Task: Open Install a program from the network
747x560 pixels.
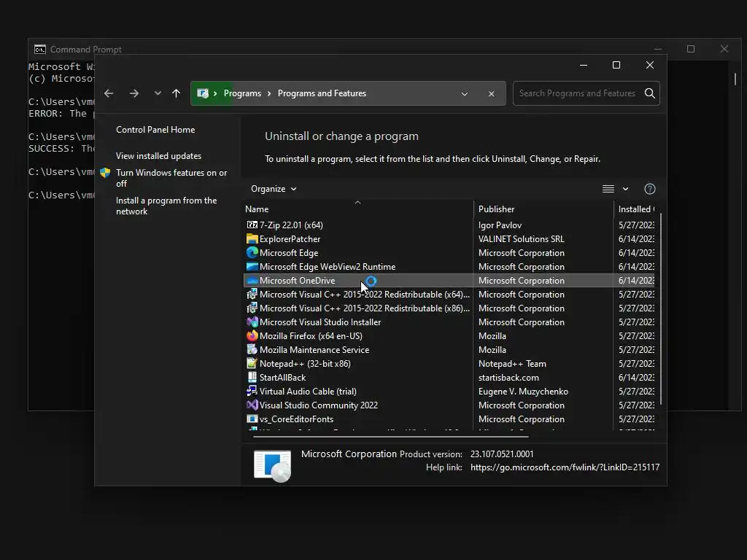Action: (x=166, y=206)
